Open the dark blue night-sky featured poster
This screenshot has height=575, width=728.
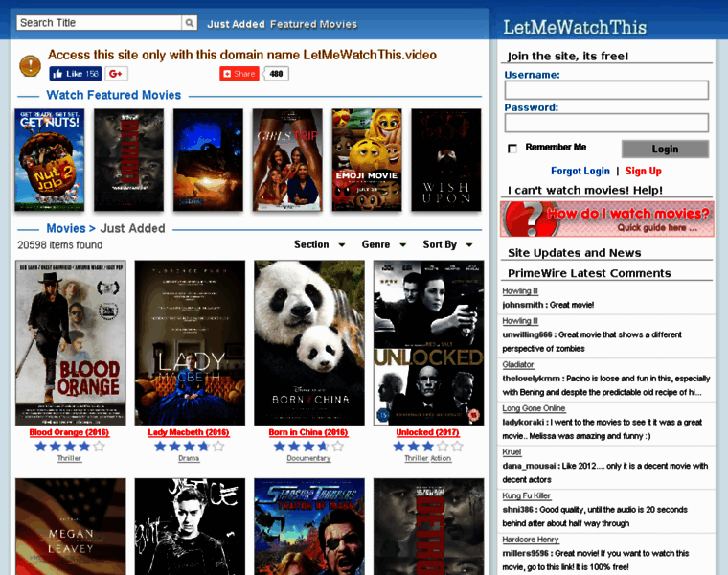[208, 160]
